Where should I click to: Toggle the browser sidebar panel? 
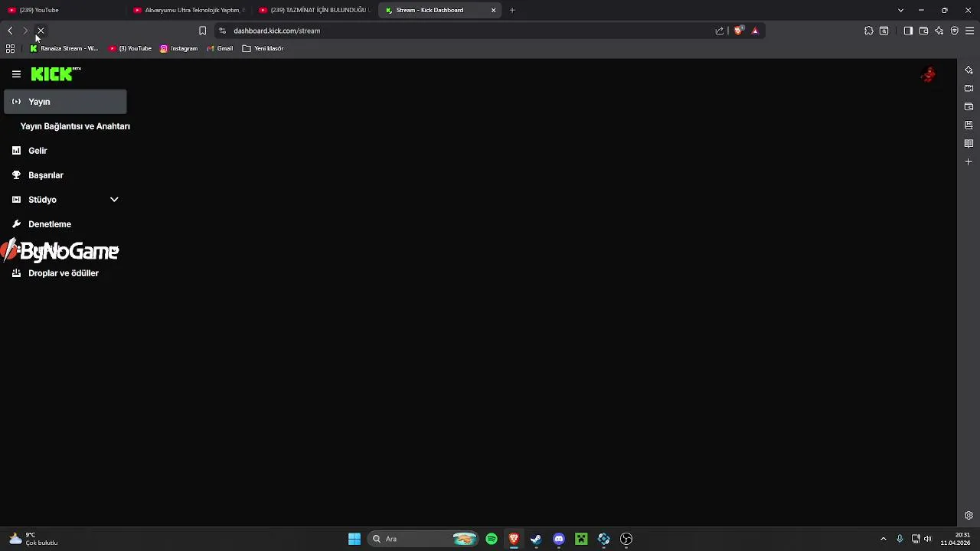[908, 31]
